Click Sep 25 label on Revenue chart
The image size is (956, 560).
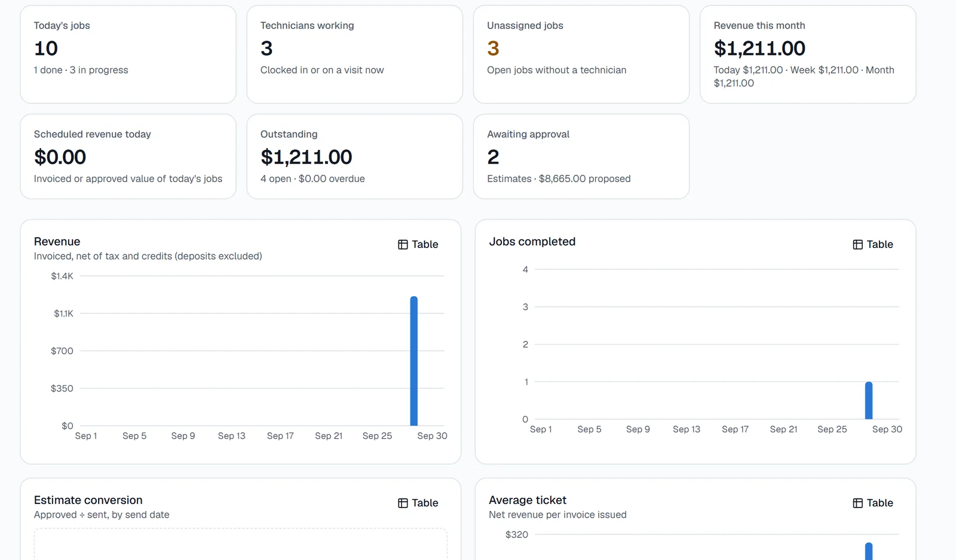[378, 436]
